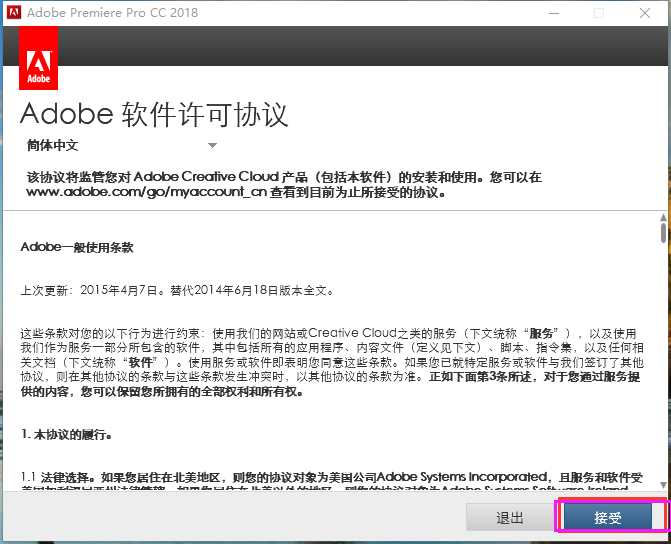671x544 pixels.
Task: Open the 简体中文 language dropdown
Action: point(122,146)
